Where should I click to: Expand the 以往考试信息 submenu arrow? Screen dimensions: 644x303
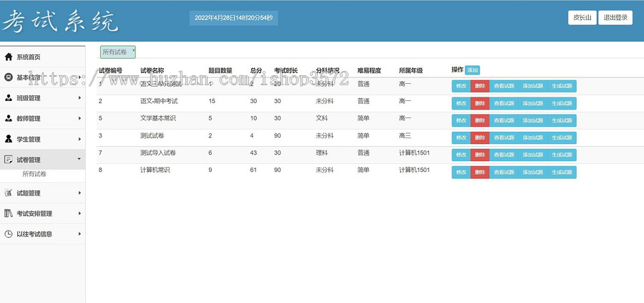tap(79, 234)
